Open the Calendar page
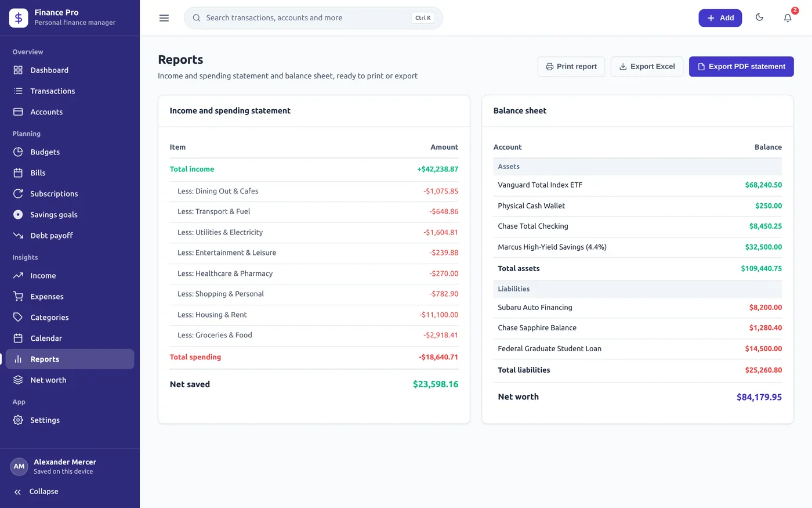This screenshot has width=812, height=508. [70, 338]
